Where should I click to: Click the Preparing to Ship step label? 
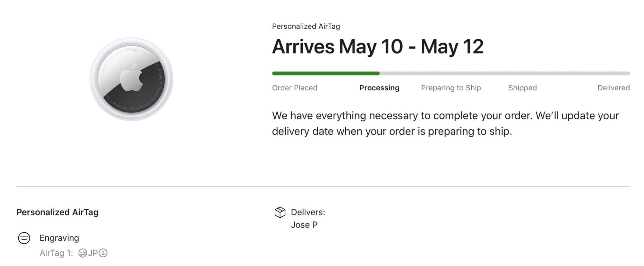pyautogui.click(x=451, y=88)
